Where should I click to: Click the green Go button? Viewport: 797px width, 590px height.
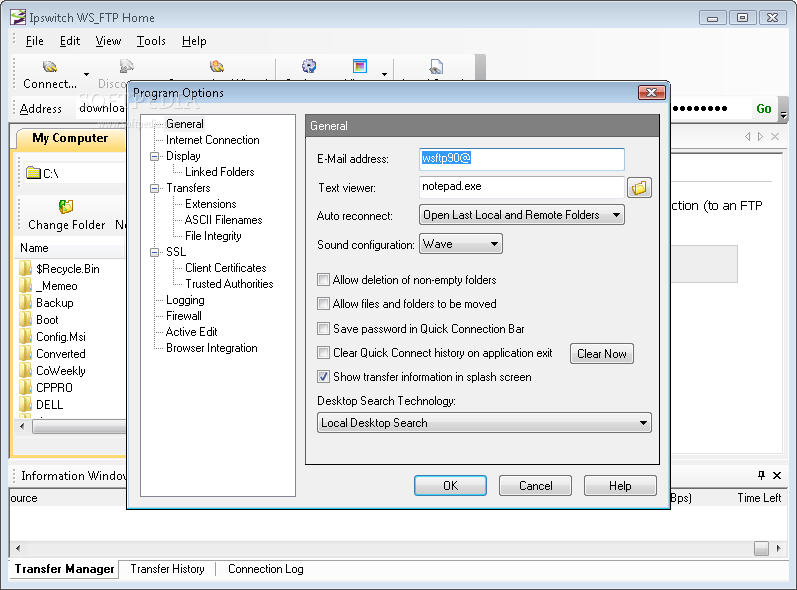click(x=763, y=108)
